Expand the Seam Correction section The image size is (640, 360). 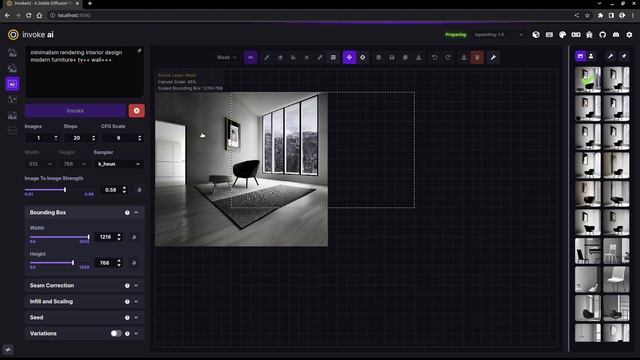click(84, 285)
